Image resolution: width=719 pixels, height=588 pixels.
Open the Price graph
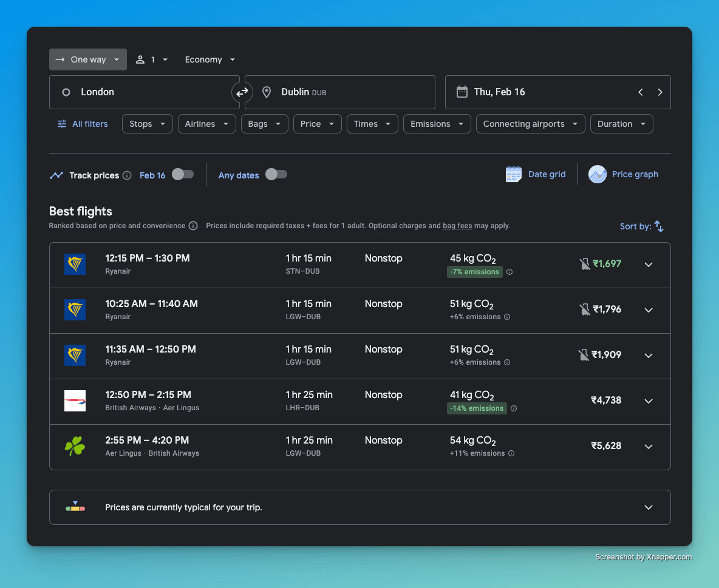point(623,175)
